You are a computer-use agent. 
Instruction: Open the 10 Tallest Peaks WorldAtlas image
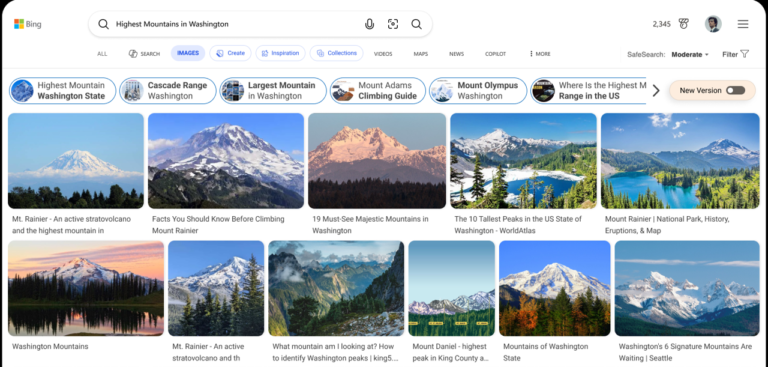[x=524, y=161]
